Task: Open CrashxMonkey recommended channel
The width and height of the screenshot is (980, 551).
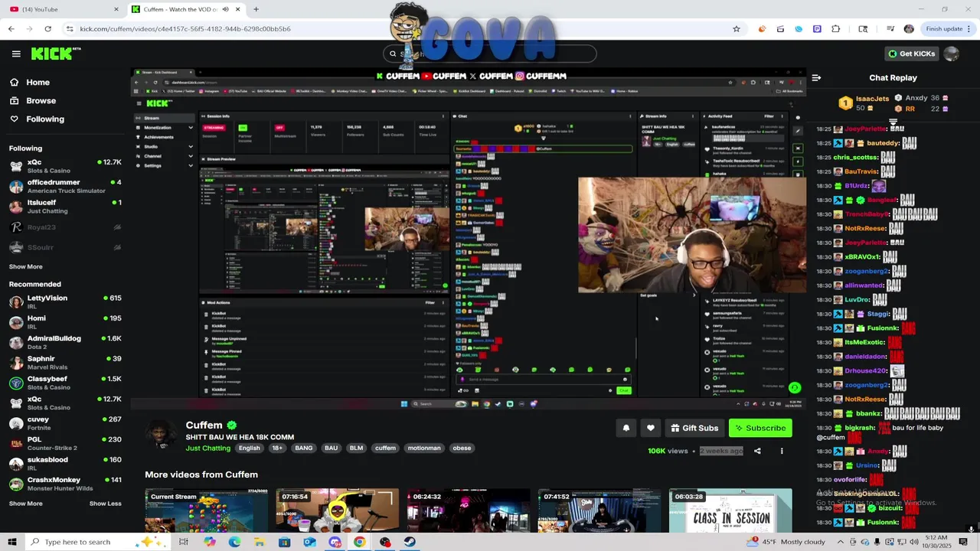Action: click(x=65, y=484)
